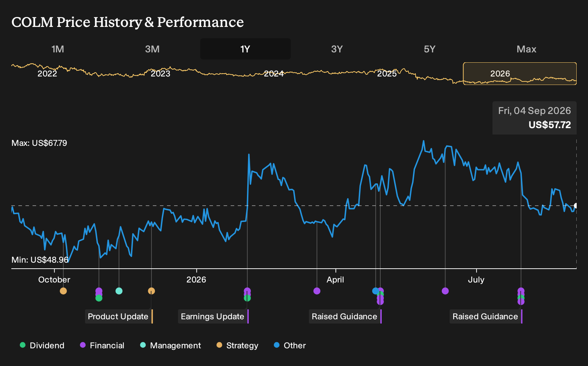
Task: Click the lone purple Financial dot before July
Action: click(445, 291)
